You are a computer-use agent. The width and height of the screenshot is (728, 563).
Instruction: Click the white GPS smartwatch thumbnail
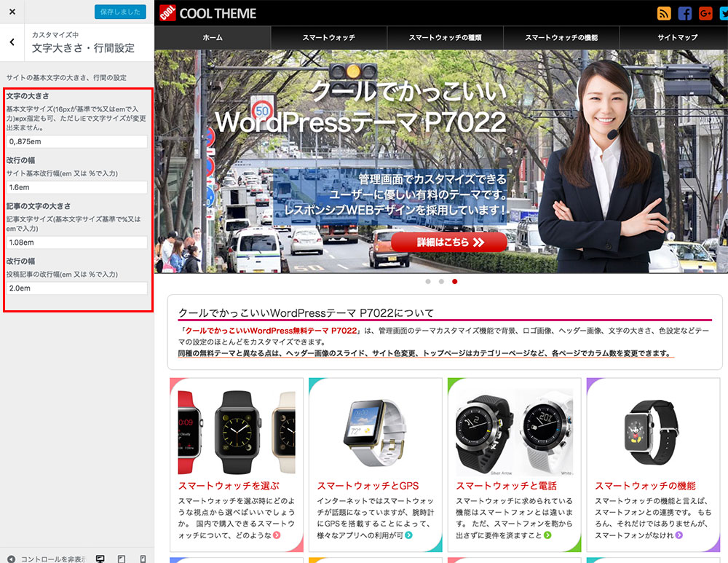(x=375, y=432)
